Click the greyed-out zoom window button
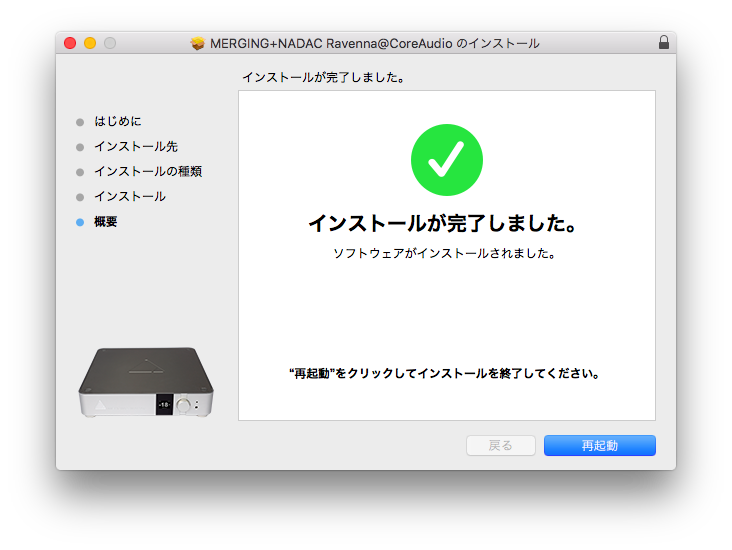The image size is (732, 550). pyautogui.click(x=110, y=43)
